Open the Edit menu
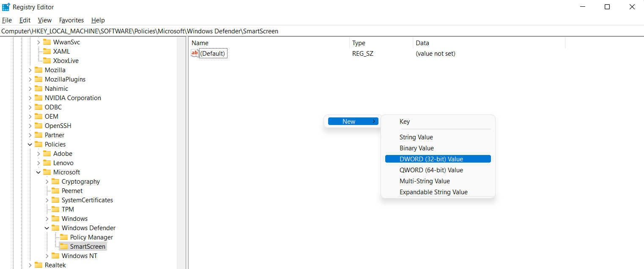644x269 pixels. [25, 20]
